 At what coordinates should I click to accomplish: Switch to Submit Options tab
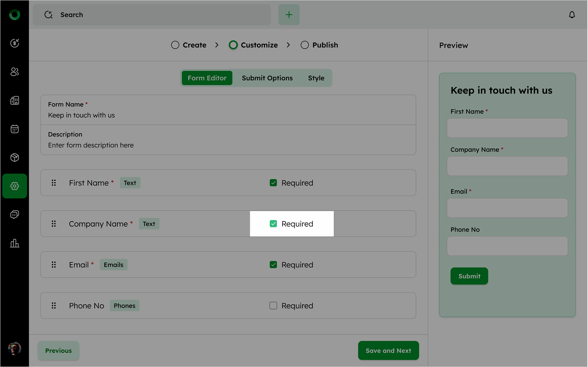[267, 78]
